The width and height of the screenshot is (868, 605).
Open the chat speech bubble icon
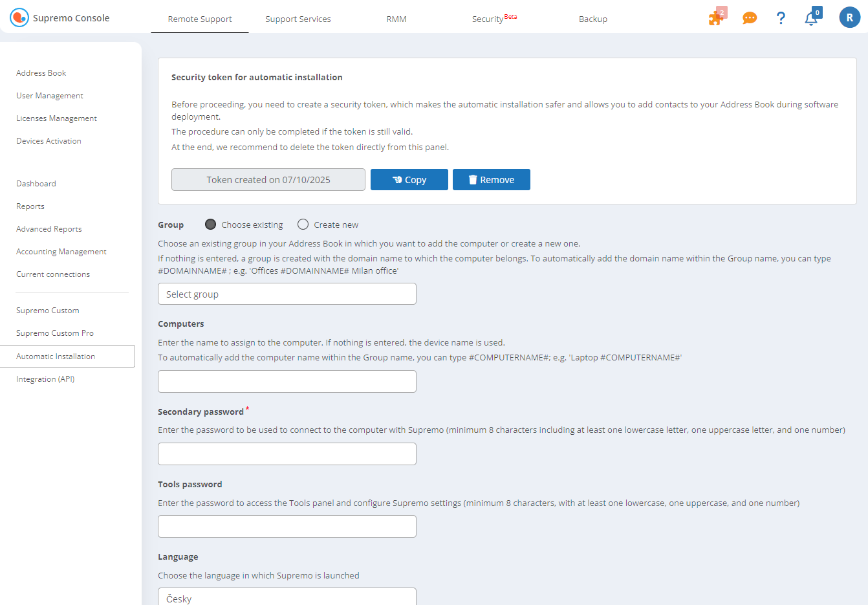click(750, 18)
